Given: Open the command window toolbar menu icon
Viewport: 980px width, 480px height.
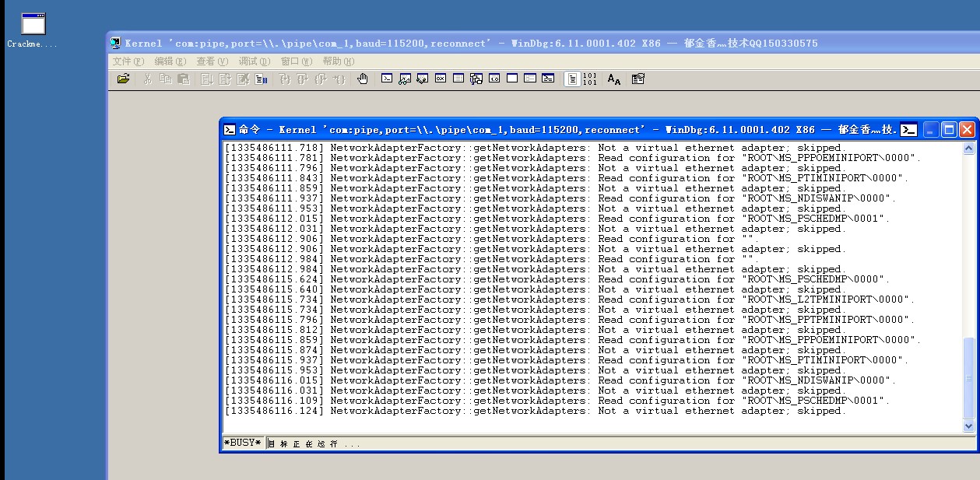Looking at the screenshot, I should (x=908, y=130).
